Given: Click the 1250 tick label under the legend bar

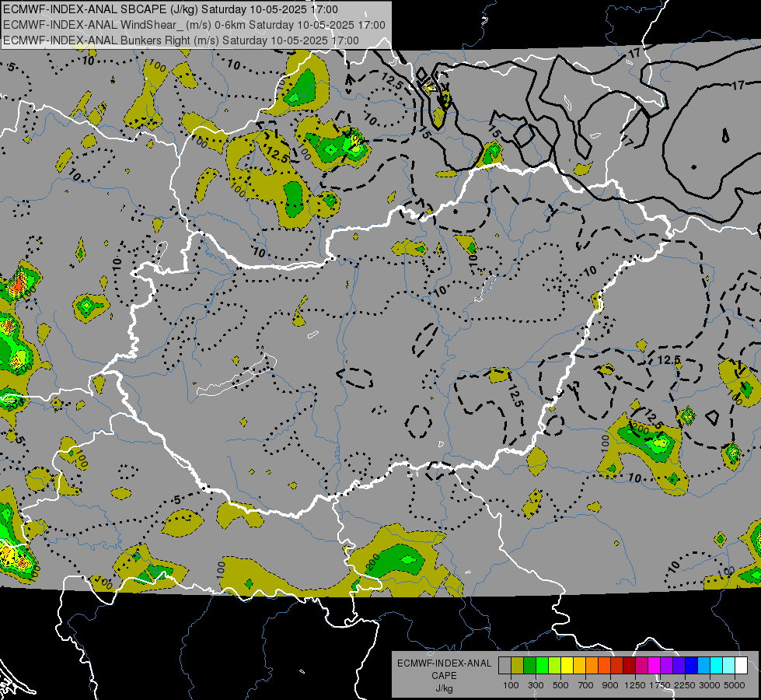Looking at the screenshot, I should [635, 685].
